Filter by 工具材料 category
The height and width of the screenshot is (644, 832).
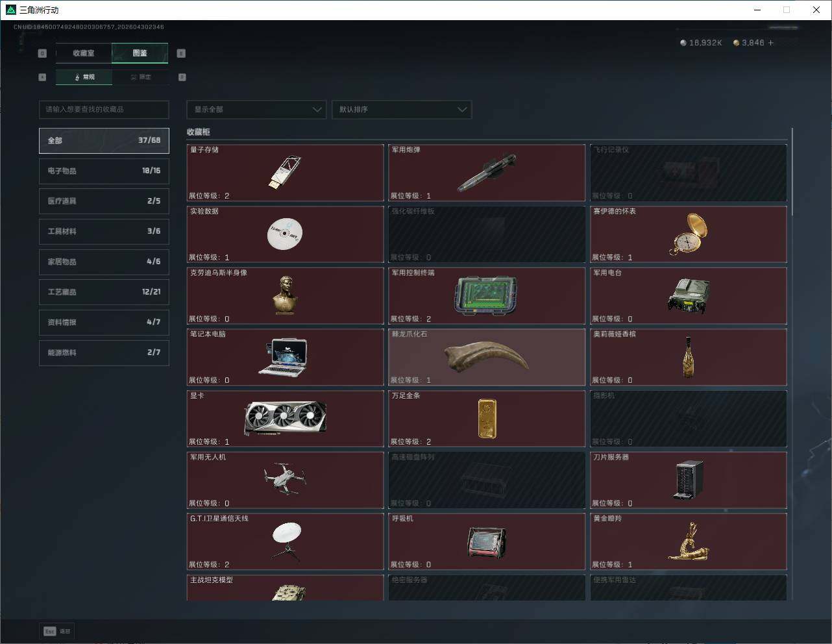coord(104,231)
